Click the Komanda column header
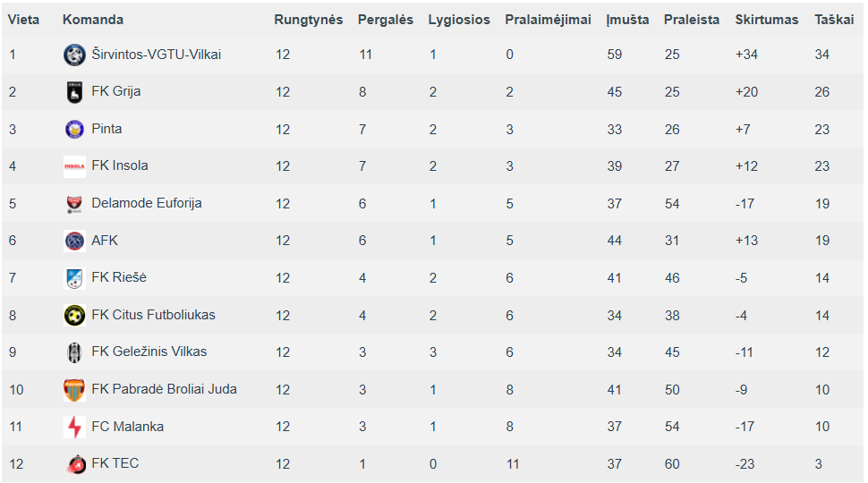This screenshot has height=483, width=868. (93, 20)
